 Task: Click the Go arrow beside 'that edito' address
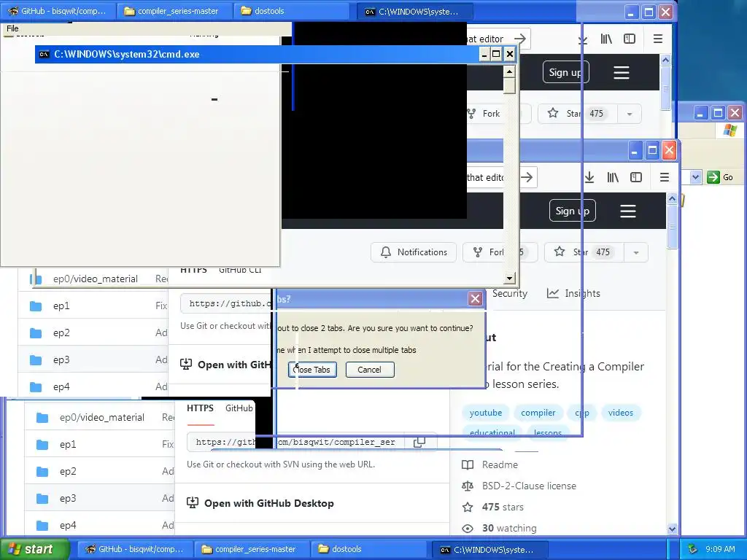527,177
